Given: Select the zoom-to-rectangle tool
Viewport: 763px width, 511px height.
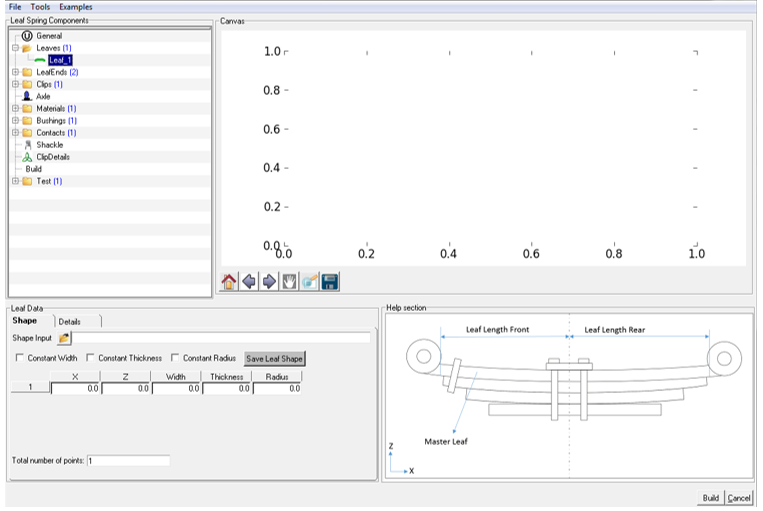Looking at the screenshot, I should [x=309, y=282].
